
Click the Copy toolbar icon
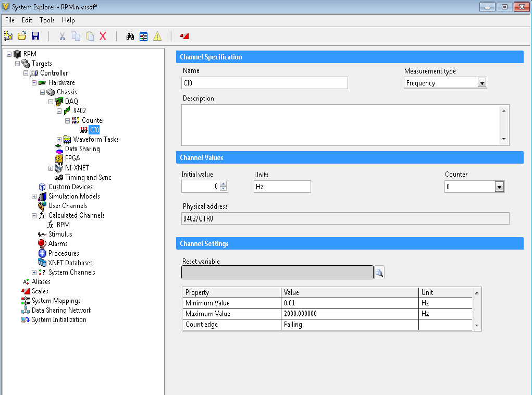coord(76,36)
